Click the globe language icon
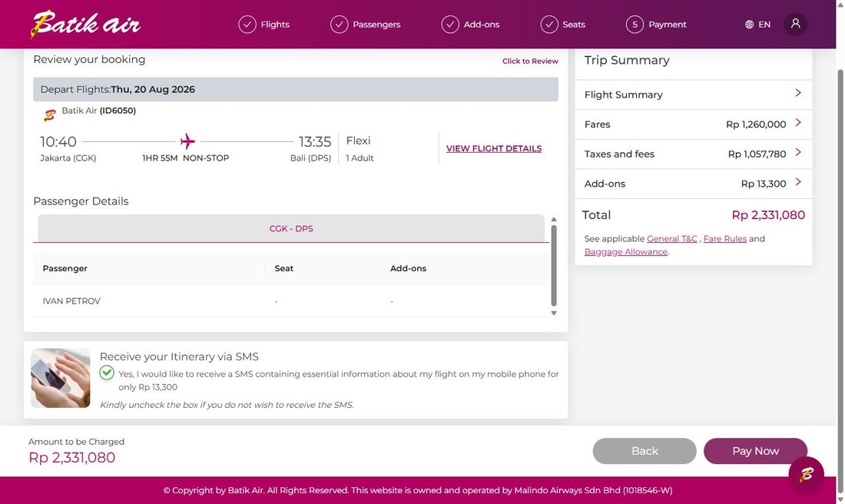This screenshot has height=504, width=845. (749, 25)
